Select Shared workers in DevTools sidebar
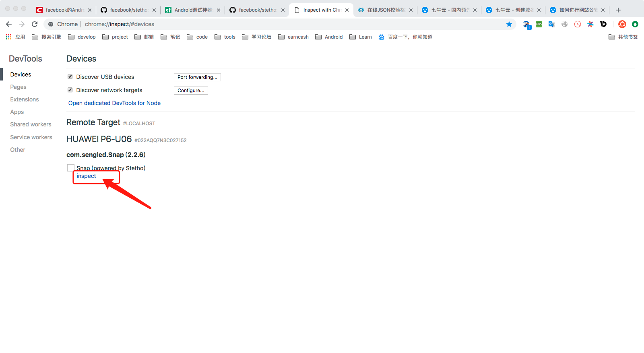The height and width of the screenshot is (353, 644). pos(31,124)
